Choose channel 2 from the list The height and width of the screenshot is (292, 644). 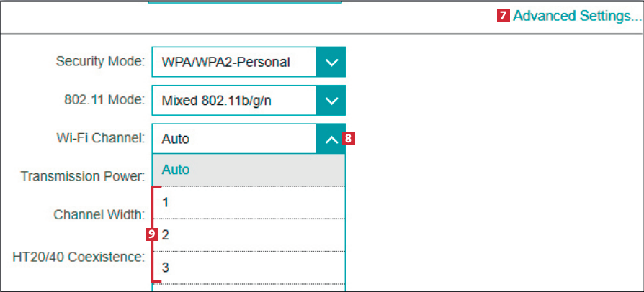coord(249,235)
